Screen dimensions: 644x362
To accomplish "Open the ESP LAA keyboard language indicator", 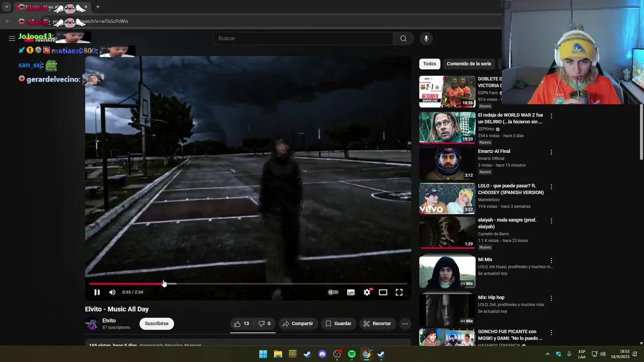I will [582, 354].
